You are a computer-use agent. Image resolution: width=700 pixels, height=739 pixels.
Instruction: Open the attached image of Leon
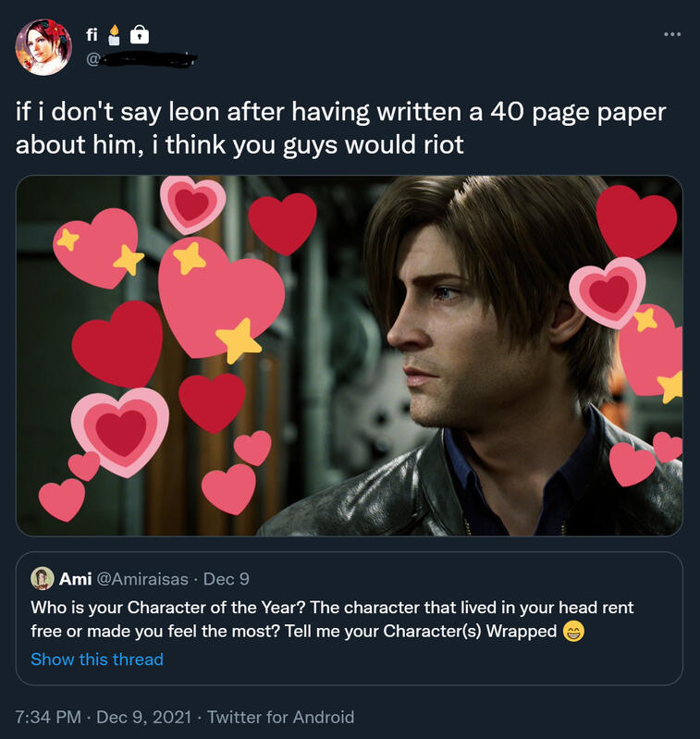(350, 355)
